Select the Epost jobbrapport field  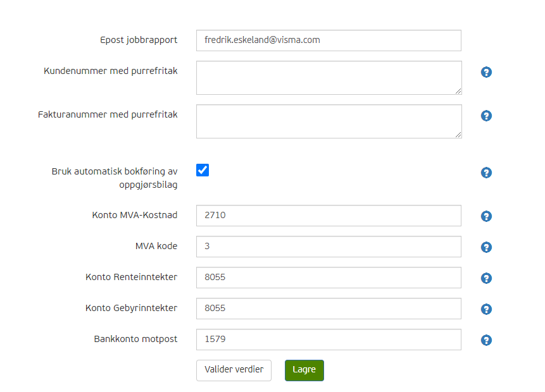click(x=329, y=40)
